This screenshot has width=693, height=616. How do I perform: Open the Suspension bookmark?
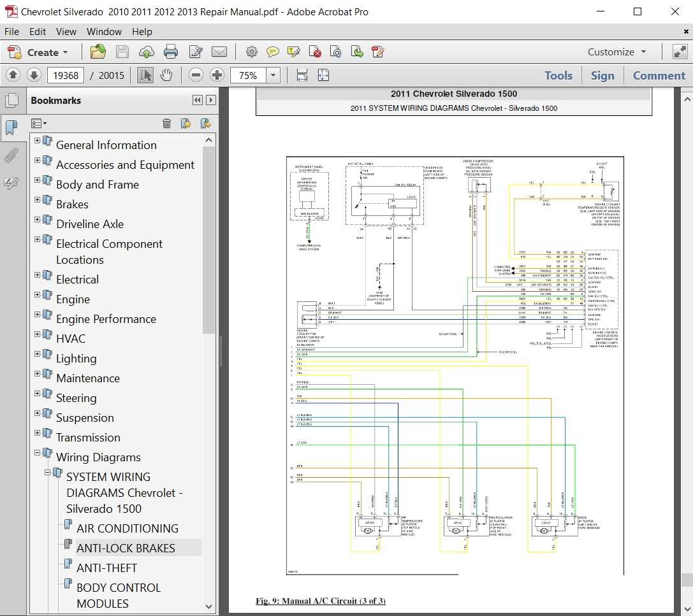coord(85,418)
